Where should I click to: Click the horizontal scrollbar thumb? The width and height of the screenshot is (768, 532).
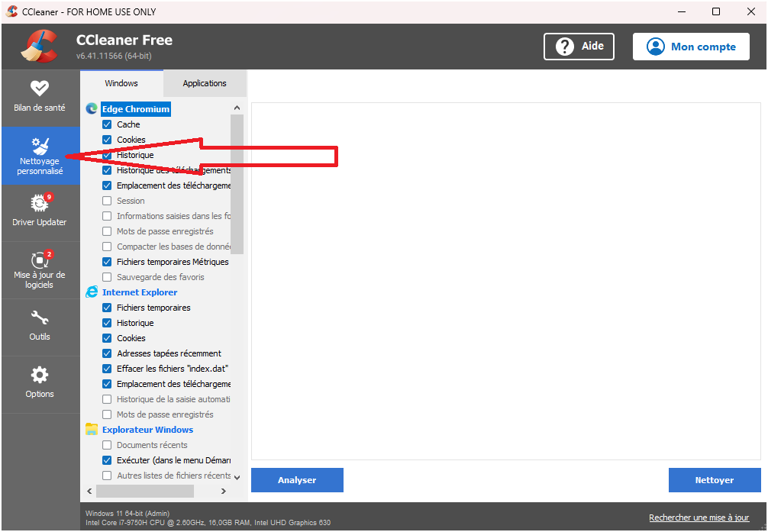[x=145, y=491]
